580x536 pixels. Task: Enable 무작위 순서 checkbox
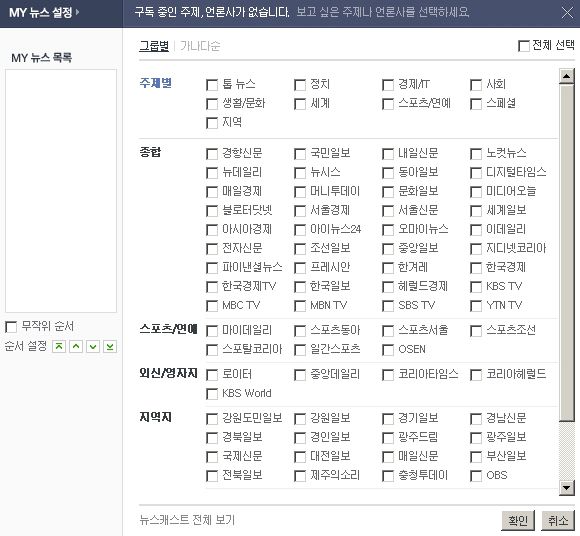click(x=11, y=327)
